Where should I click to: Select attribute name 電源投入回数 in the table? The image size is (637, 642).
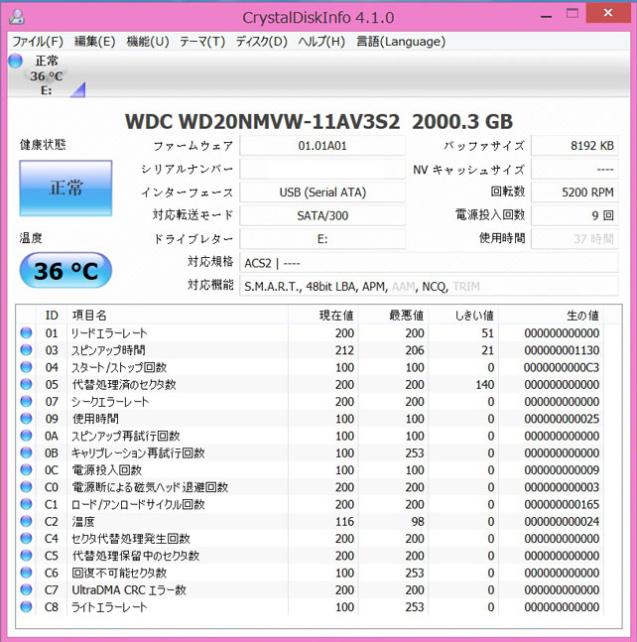(107, 470)
